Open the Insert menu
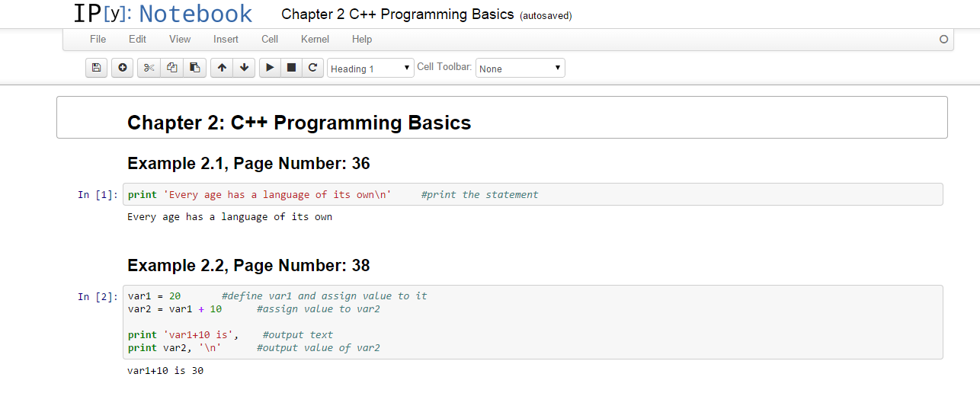The height and width of the screenshot is (409, 980). pyautogui.click(x=226, y=39)
